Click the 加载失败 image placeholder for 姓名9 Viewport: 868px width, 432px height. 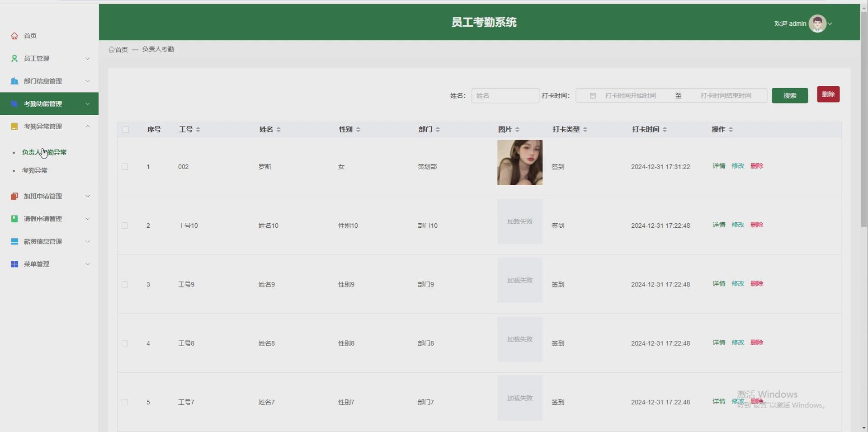[520, 280]
